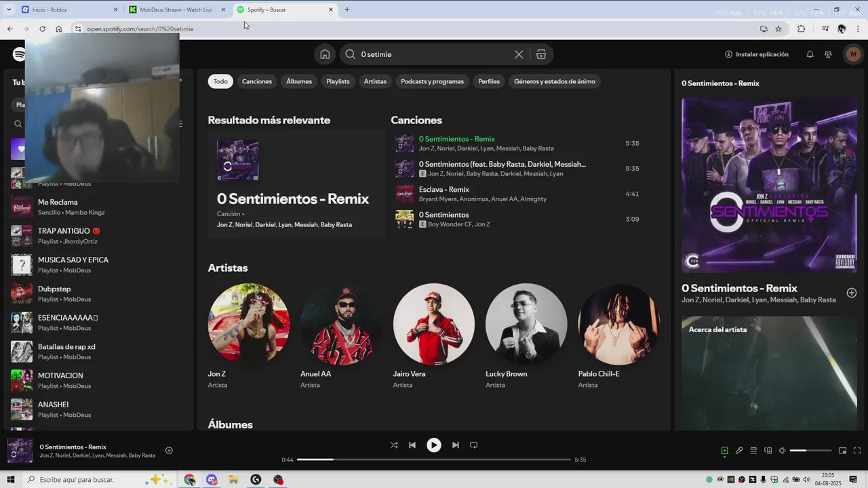Enter full screen player mode
This screenshot has width=868, height=488.
click(857, 451)
